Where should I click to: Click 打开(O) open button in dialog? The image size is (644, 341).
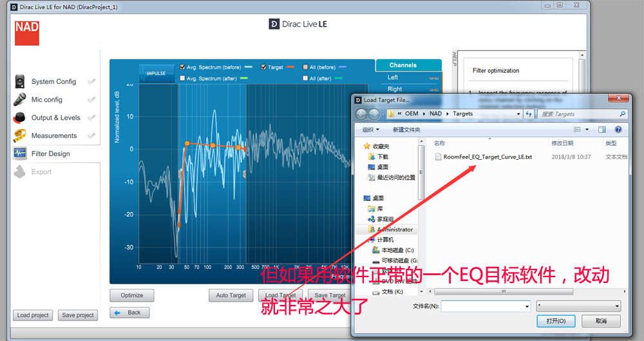pos(556,321)
